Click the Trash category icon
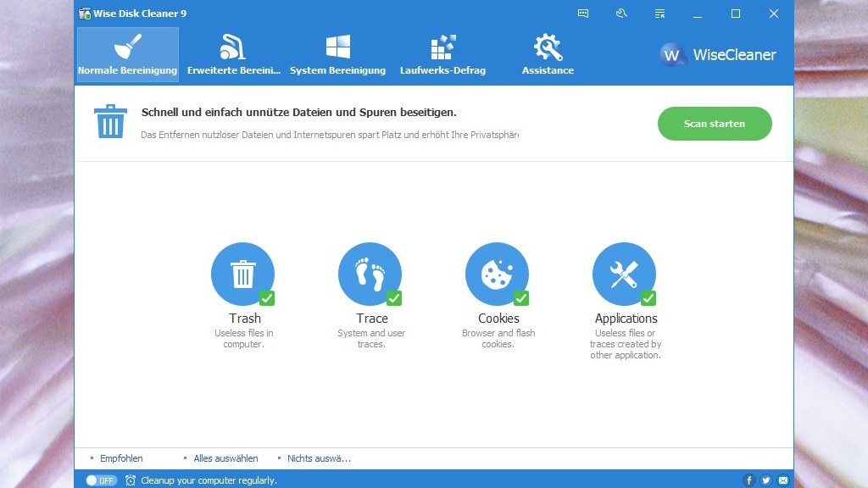The height and width of the screenshot is (488, 868). 242,274
